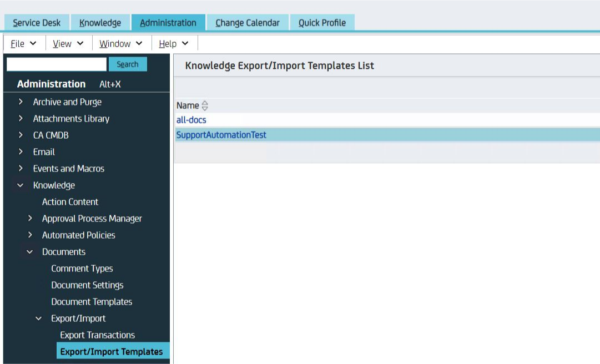The width and height of the screenshot is (600, 364).
Task: Expand Approval Process Manager node
Action: click(30, 219)
